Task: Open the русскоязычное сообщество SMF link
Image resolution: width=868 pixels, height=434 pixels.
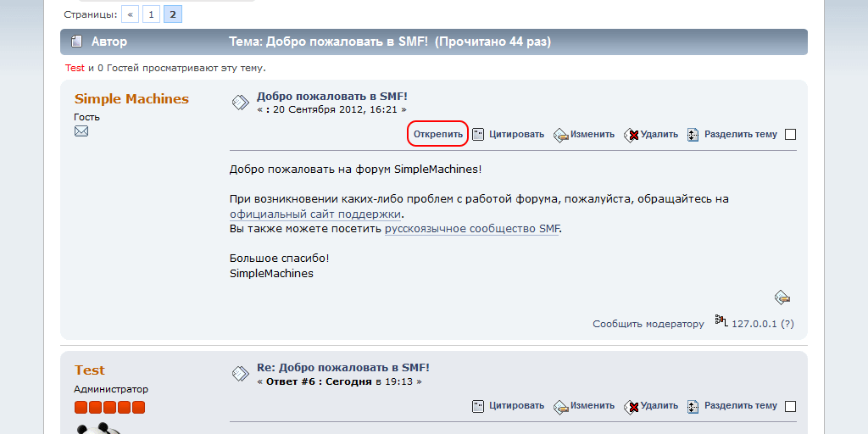Action: pyautogui.click(x=472, y=229)
